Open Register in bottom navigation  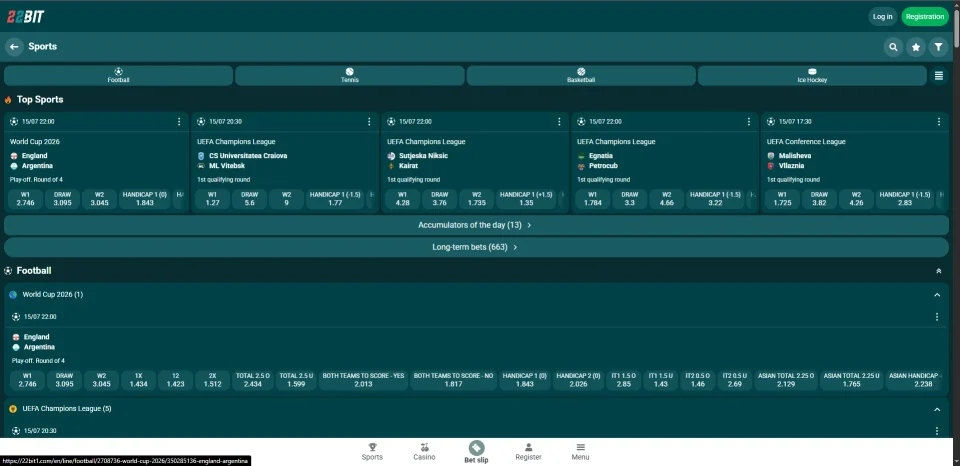pos(528,452)
